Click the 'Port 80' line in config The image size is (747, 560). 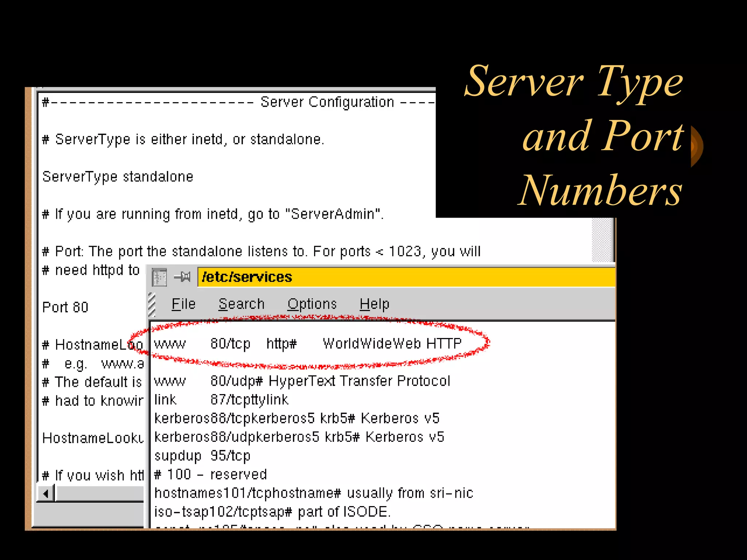click(x=65, y=307)
